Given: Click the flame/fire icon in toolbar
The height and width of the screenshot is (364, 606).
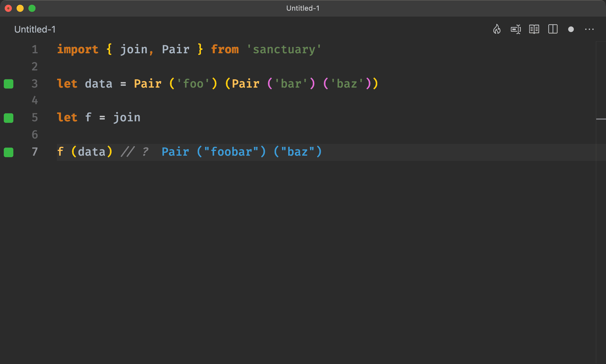Looking at the screenshot, I should [x=497, y=29].
